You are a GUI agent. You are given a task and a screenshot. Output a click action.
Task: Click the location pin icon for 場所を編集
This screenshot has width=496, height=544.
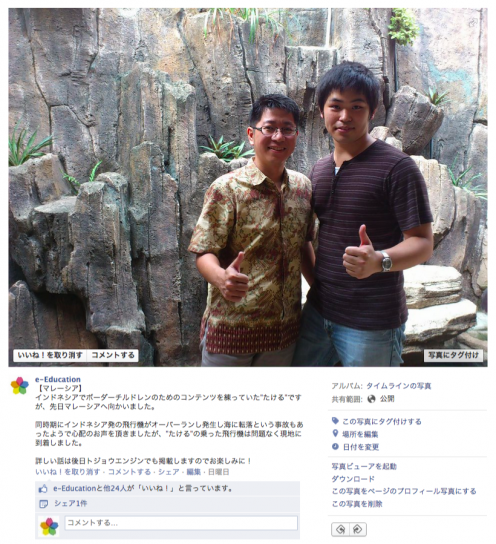(x=335, y=433)
